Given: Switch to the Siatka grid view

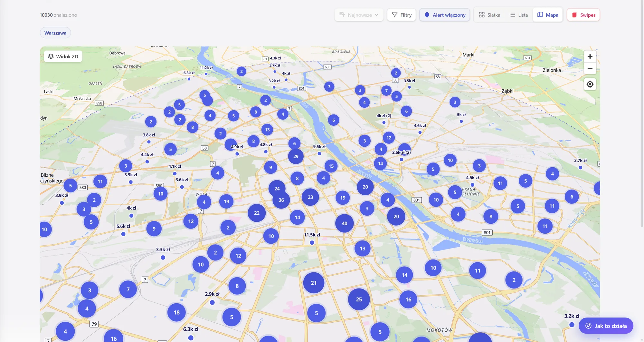Looking at the screenshot, I should (x=489, y=15).
